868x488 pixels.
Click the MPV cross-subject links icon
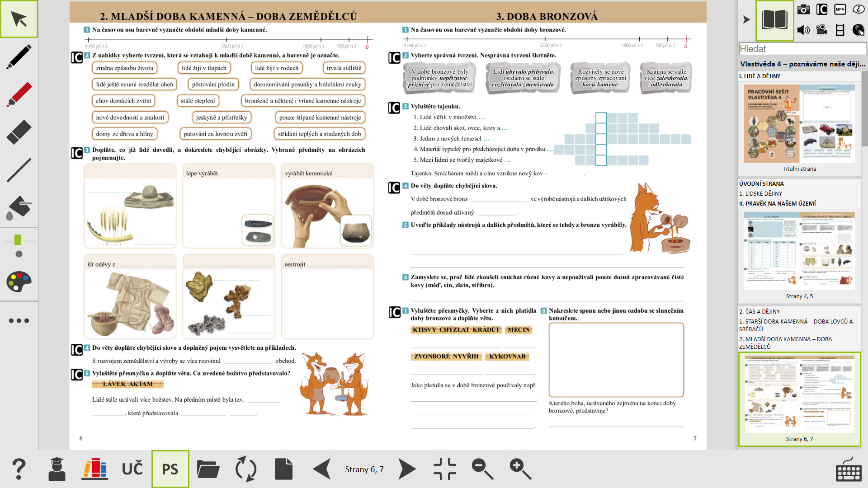coord(840,9)
